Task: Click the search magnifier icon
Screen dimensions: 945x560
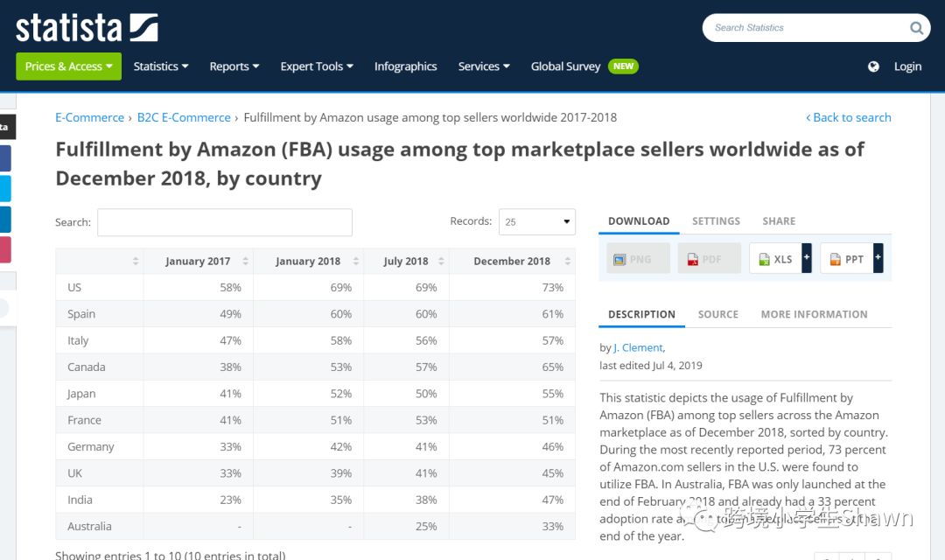Action: (x=916, y=28)
